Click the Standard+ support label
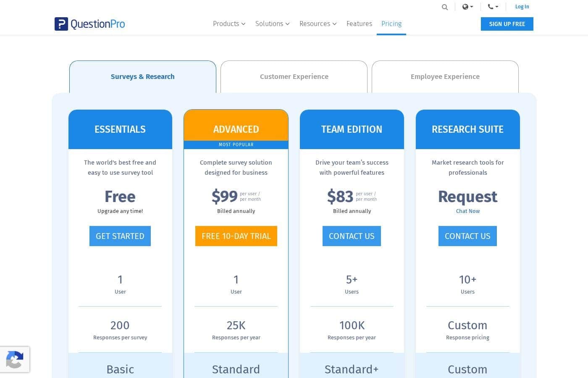This screenshot has height=378, width=588. point(352,370)
